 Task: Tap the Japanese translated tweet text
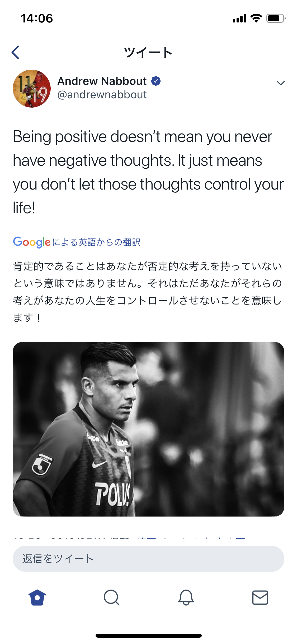coord(148,292)
